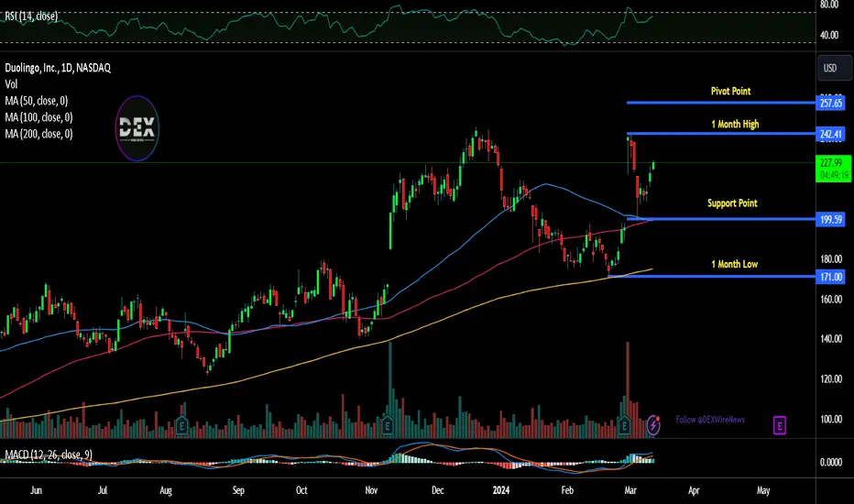The height and width of the screenshot is (504, 854).
Task: Click the 1 Month Low horizontal blue line
Action: coord(711,276)
